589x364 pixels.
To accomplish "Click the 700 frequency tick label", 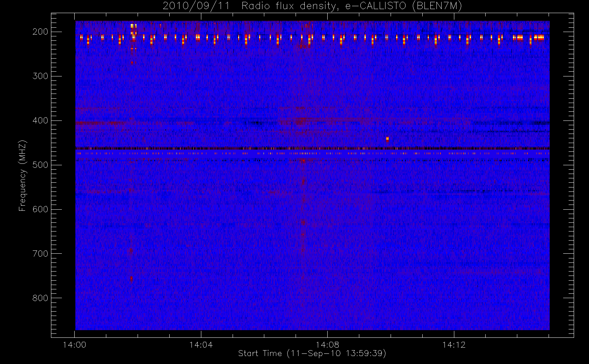I will (x=40, y=254).
